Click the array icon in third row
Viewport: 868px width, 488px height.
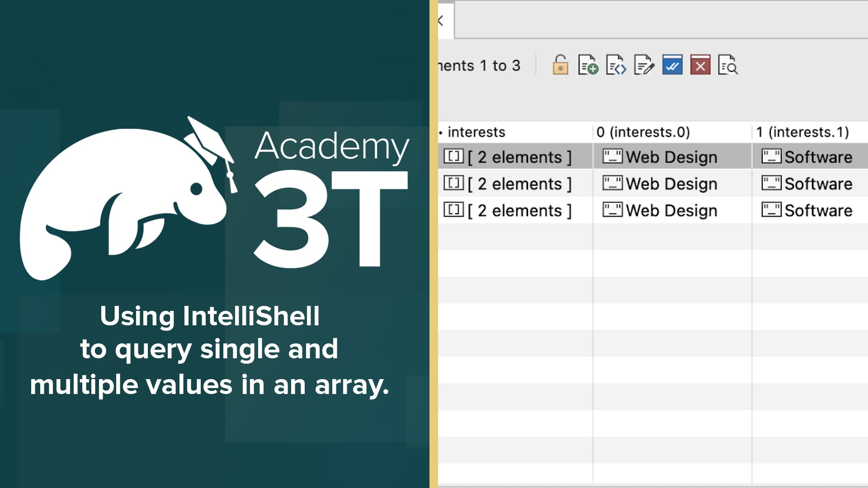pyautogui.click(x=453, y=210)
